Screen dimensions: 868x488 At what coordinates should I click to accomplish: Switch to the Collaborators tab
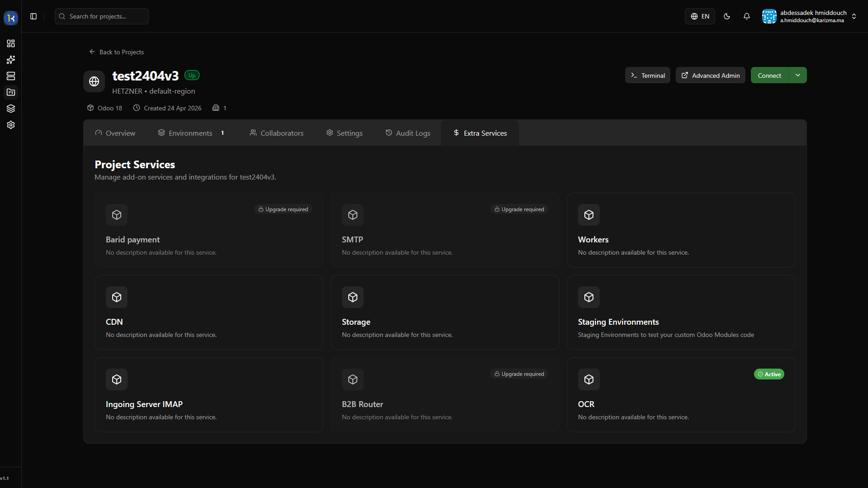tap(276, 133)
